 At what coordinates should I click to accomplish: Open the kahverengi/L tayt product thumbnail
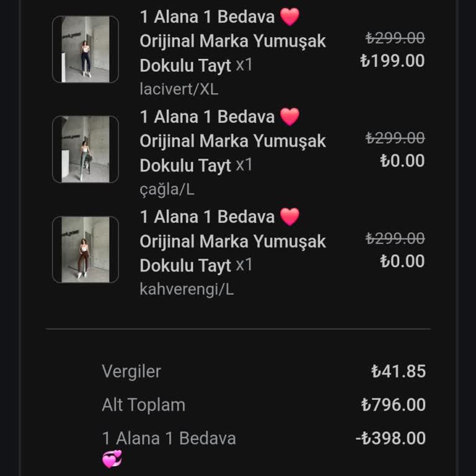(x=86, y=249)
